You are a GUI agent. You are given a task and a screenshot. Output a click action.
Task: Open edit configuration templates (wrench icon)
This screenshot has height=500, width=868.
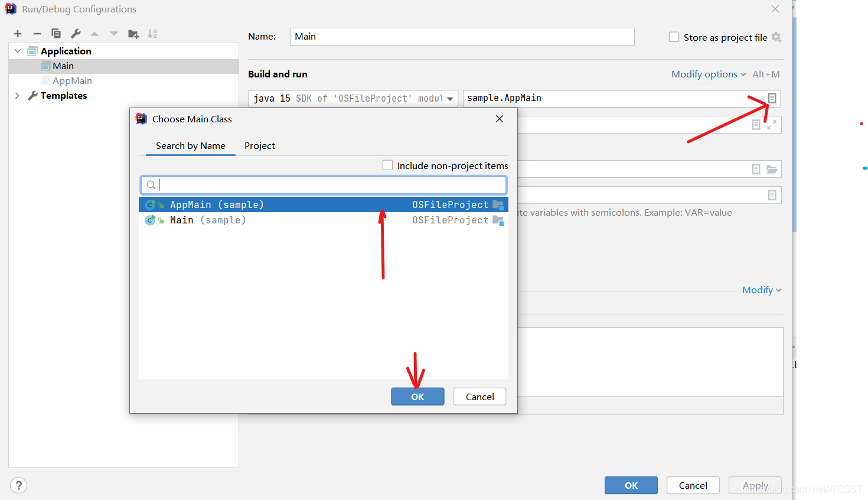[x=76, y=34]
